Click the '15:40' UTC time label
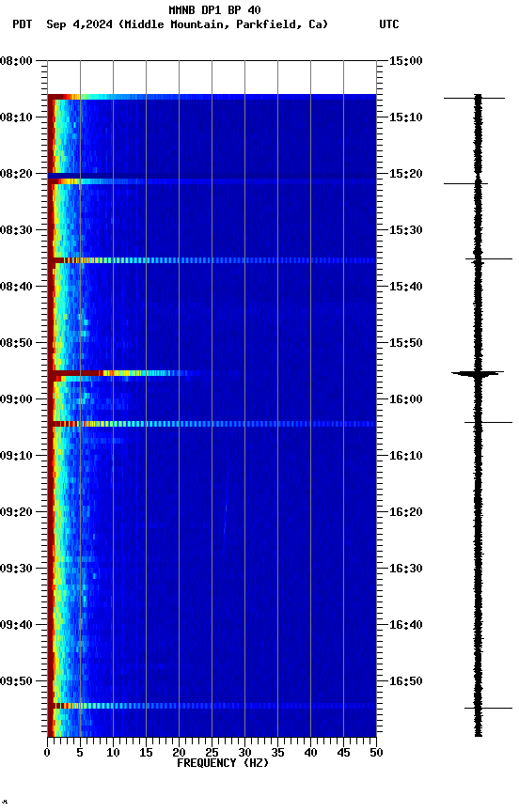This screenshot has height=812, width=519. point(406,287)
